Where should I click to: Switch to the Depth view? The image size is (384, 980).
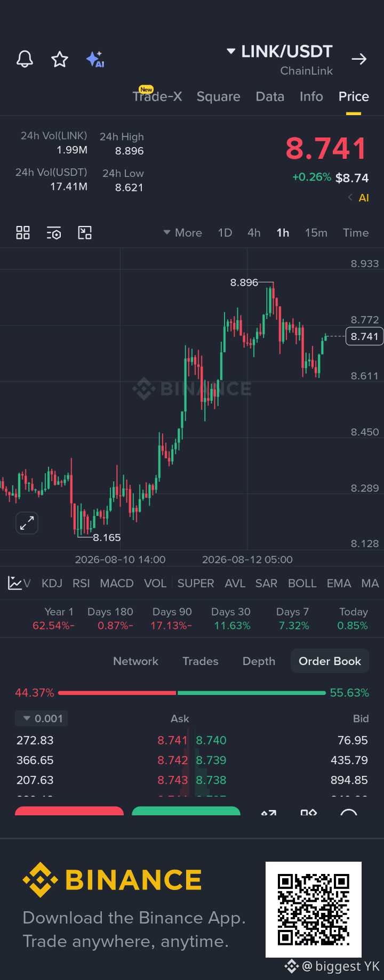259,661
